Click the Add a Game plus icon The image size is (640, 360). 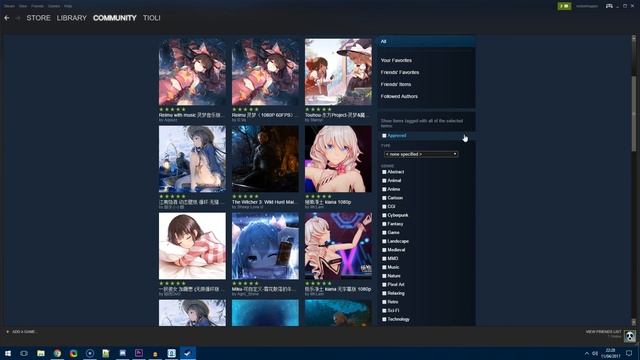(x=7, y=332)
